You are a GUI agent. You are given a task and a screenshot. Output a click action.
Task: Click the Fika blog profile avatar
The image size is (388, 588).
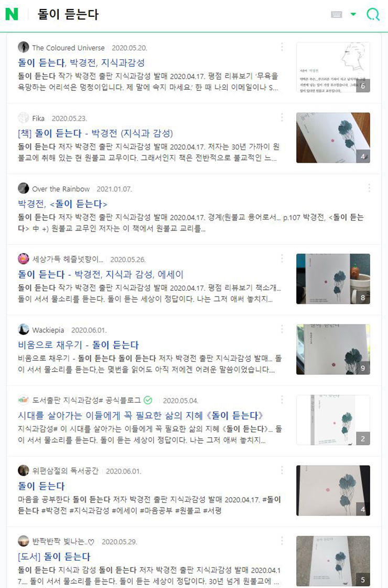[23, 118]
